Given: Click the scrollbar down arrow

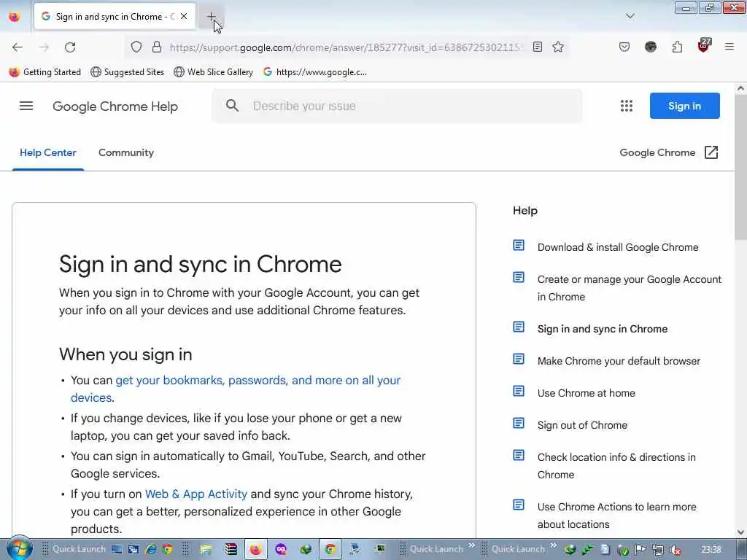Looking at the screenshot, I should [740, 532].
